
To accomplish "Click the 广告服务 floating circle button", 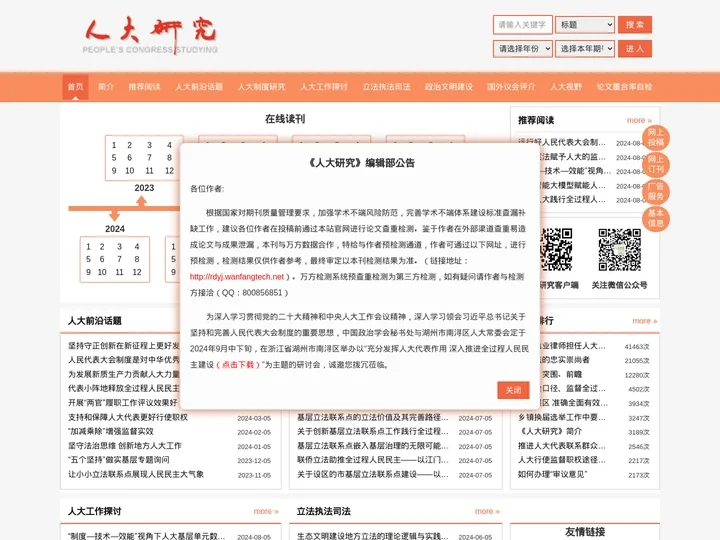I will 656,191.
